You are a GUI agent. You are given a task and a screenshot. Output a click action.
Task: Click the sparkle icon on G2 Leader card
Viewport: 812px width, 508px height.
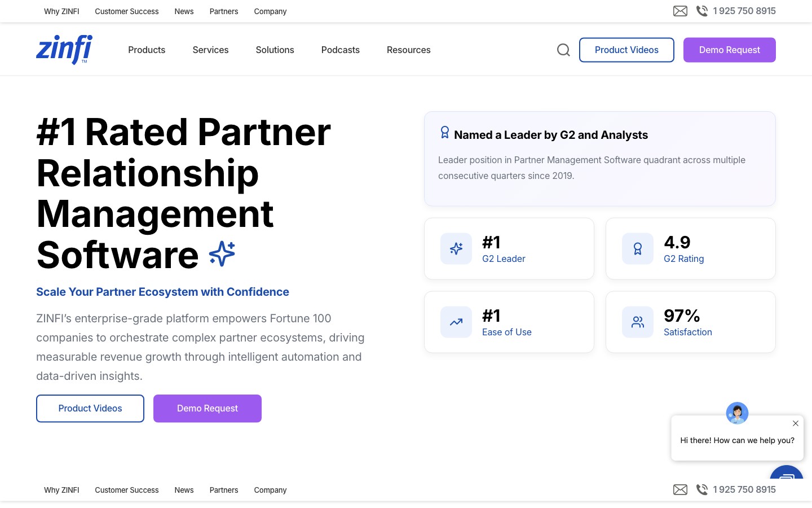(456, 249)
